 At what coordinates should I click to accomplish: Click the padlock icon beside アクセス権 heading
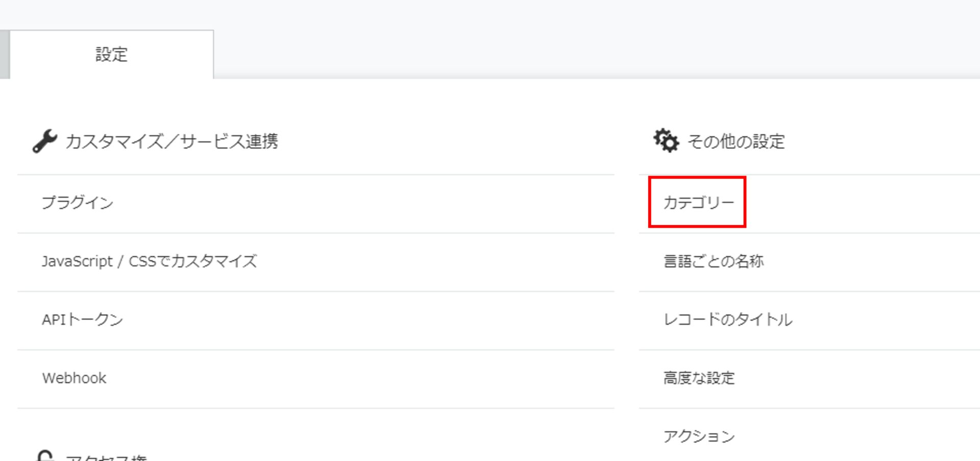tap(45, 456)
